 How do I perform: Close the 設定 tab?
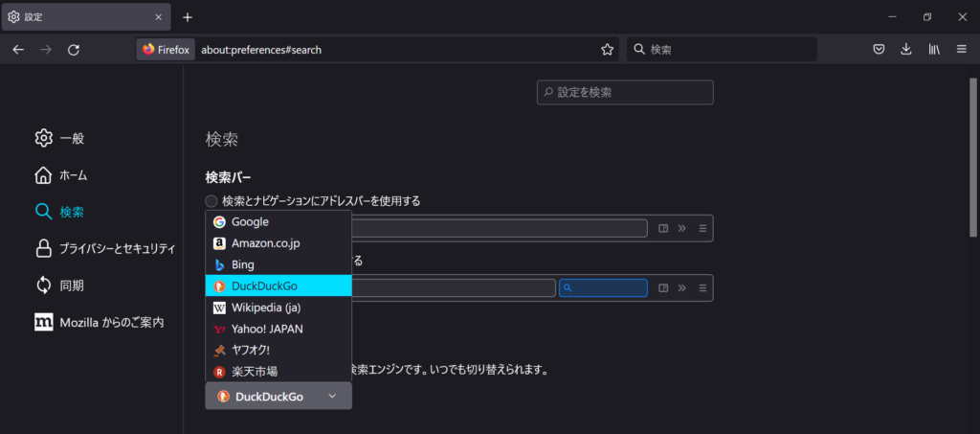(159, 17)
